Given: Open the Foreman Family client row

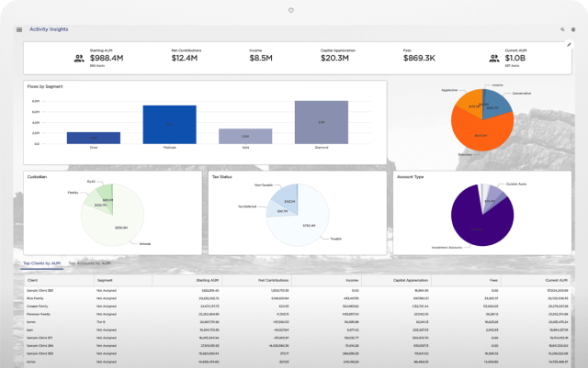Looking at the screenshot, I should pyautogui.click(x=298, y=314).
